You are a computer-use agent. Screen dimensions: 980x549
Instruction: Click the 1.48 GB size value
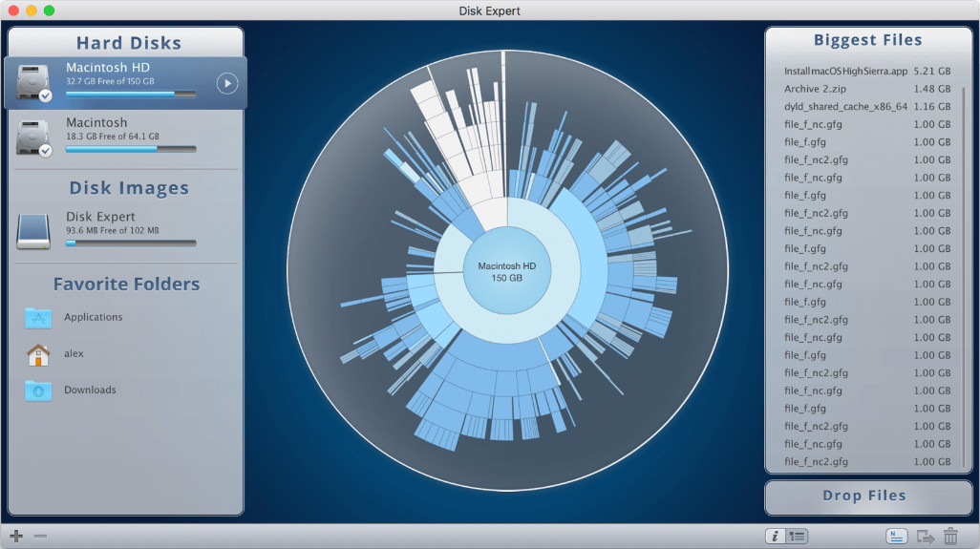pyautogui.click(x=932, y=89)
